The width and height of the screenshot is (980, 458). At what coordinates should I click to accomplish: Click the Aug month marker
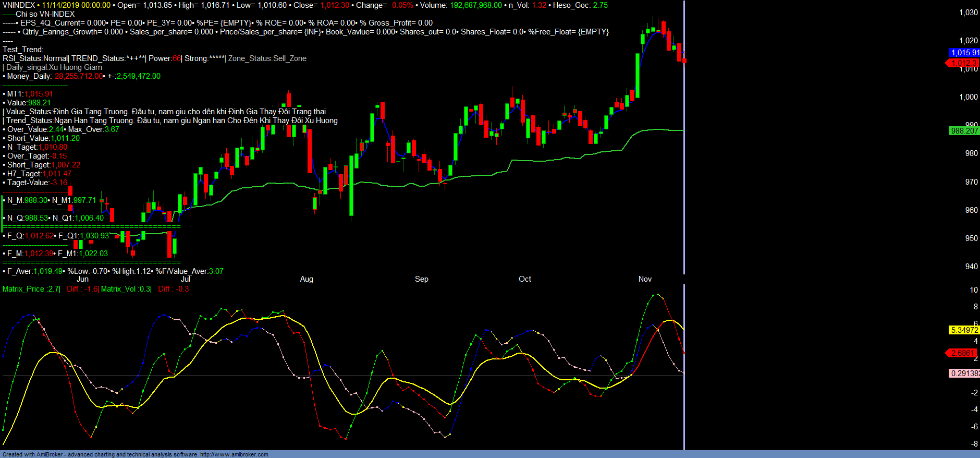pyautogui.click(x=307, y=279)
